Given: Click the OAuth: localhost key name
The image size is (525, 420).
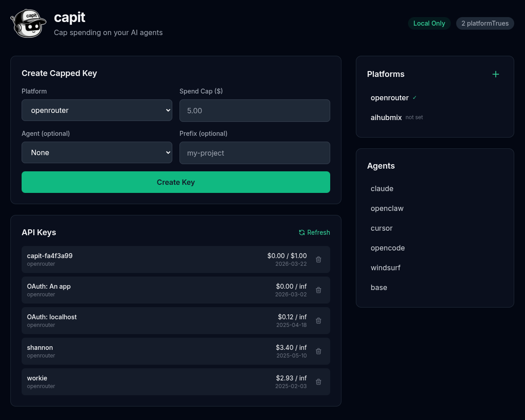Looking at the screenshot, I should [x=52, y=317].
